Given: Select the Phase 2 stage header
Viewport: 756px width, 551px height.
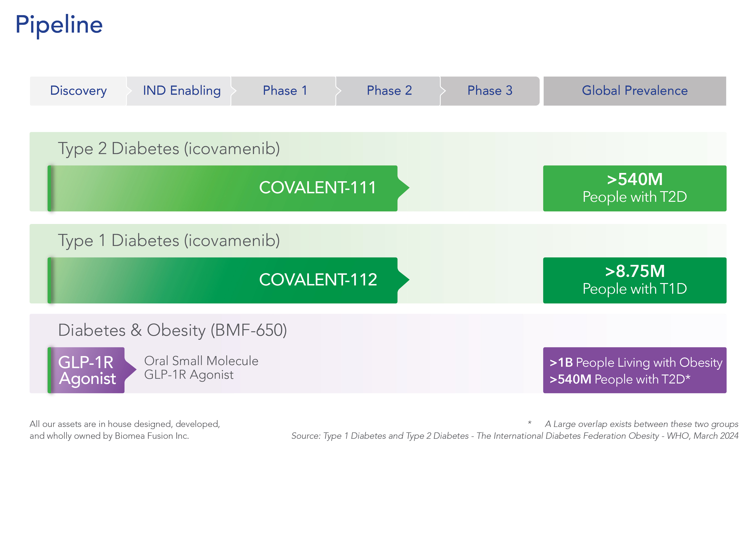Looking at the screenshot, I should coord(389,91).
